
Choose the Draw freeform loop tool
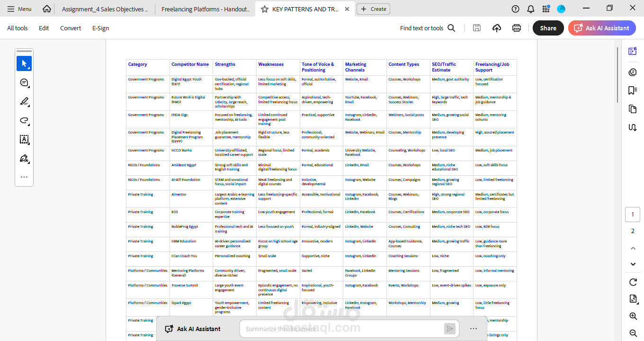[24, 120]
